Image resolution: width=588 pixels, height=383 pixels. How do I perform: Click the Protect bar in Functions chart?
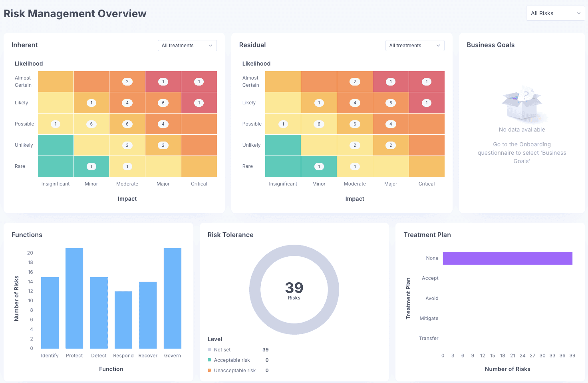click(74, 298)
